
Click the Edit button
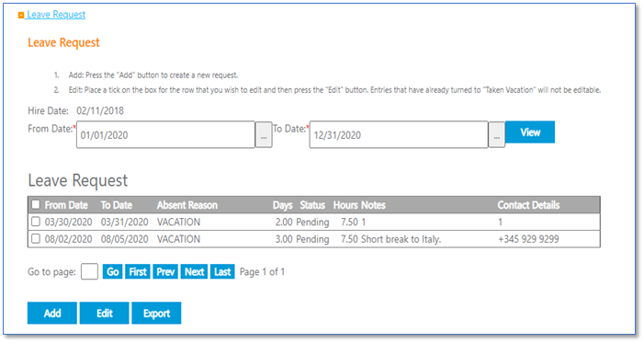[x=105, y=313]
